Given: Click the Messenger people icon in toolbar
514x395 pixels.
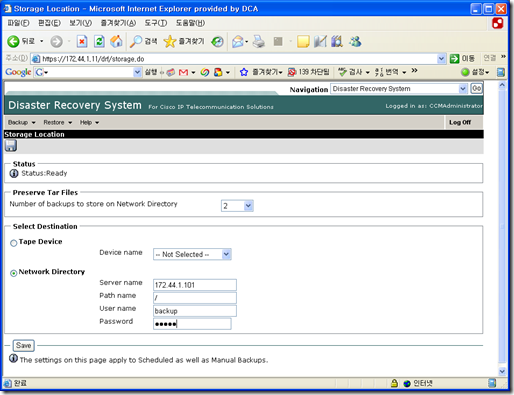Looking at the screenshot, I should pos(355,42).
